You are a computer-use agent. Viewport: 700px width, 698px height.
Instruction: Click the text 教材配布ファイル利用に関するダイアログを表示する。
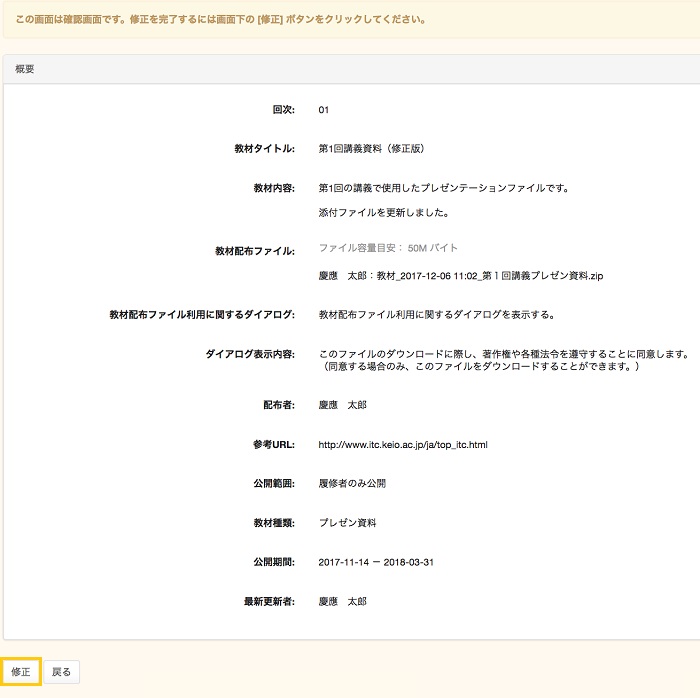point(436,315)
